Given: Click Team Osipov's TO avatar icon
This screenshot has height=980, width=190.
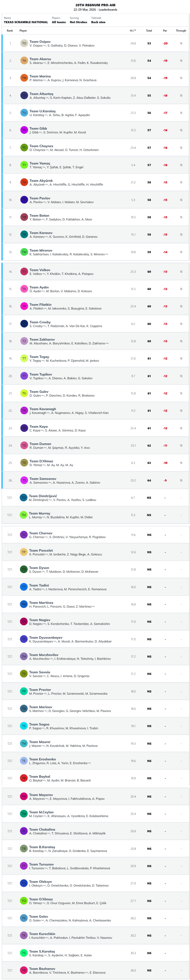Looking at the screenshot, I should 24,43.
